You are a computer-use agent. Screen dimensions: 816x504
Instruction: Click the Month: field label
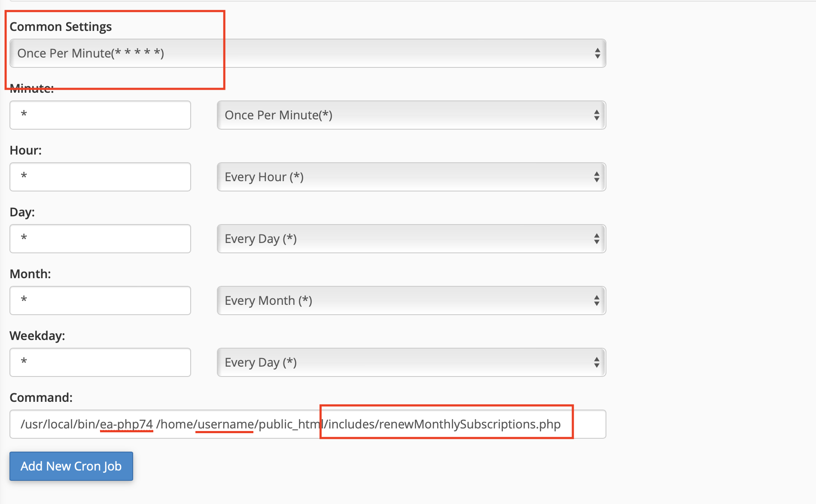pos(30,274)
